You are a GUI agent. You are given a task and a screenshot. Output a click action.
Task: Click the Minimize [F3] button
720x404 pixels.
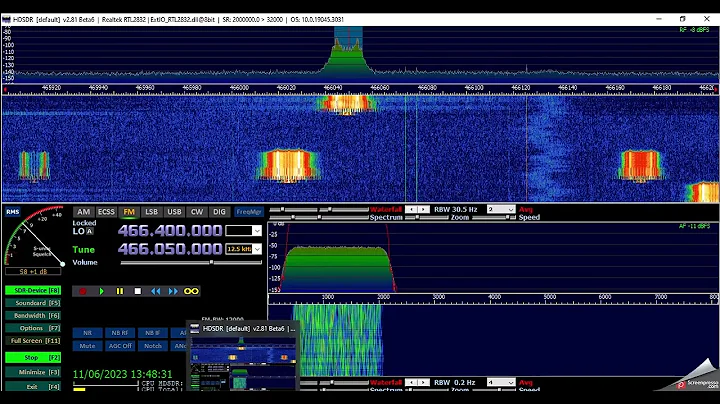tap(33, 372)
